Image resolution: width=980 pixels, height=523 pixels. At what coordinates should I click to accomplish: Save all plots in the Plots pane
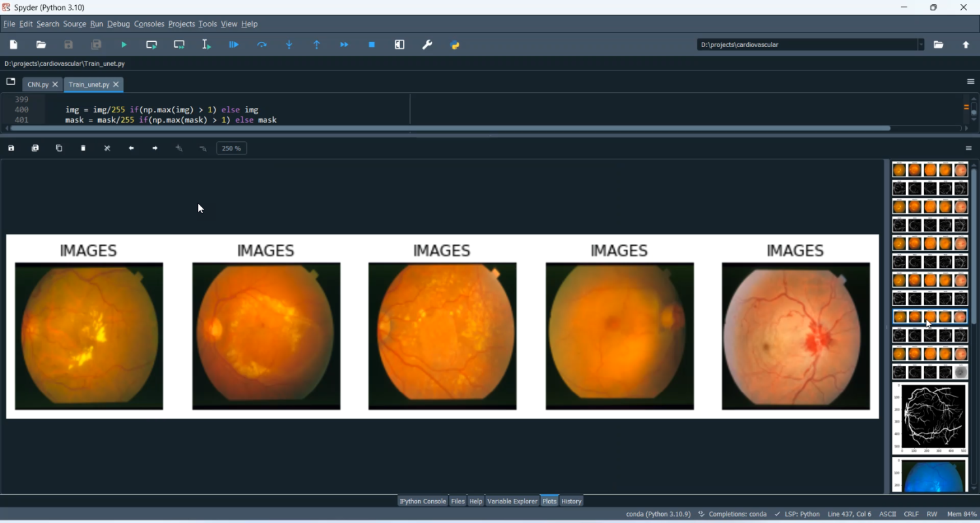(35, 148)
